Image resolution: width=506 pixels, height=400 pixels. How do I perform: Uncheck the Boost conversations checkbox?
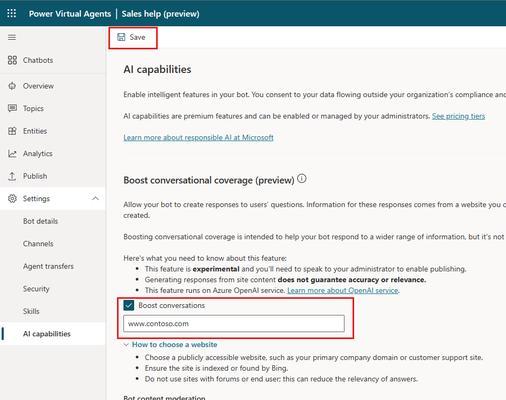pyautogui.click(x=129, y=305)
